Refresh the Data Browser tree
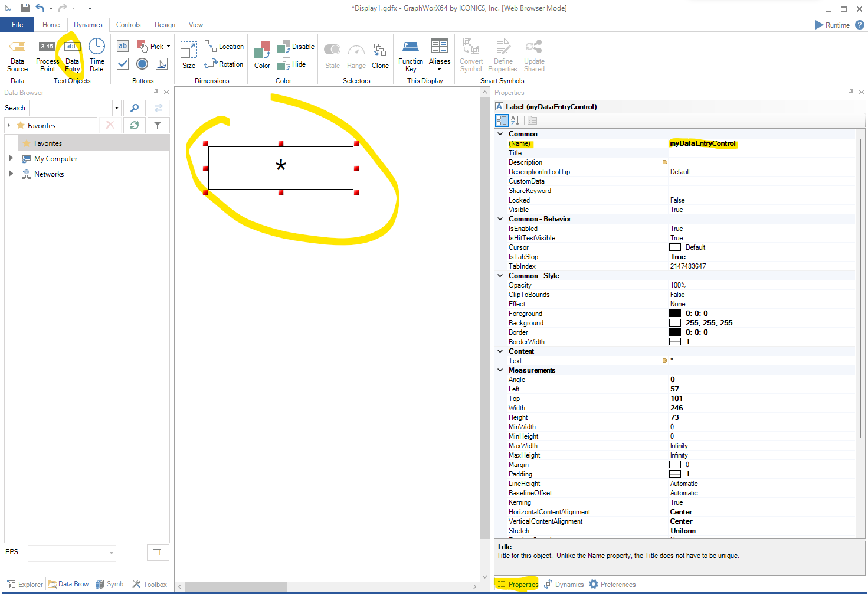Image resolution: width=868 pixels, height=594 pixels. click(135, 125)
